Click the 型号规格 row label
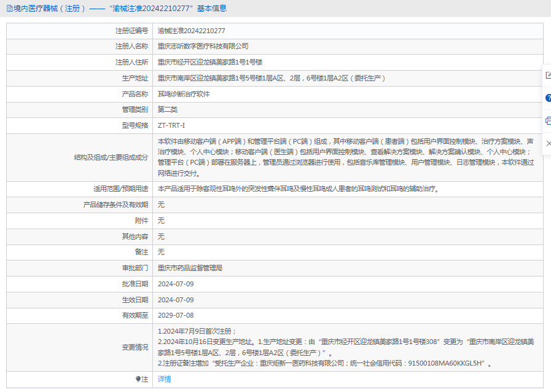551x392 pixels. (x=135, y=125)
